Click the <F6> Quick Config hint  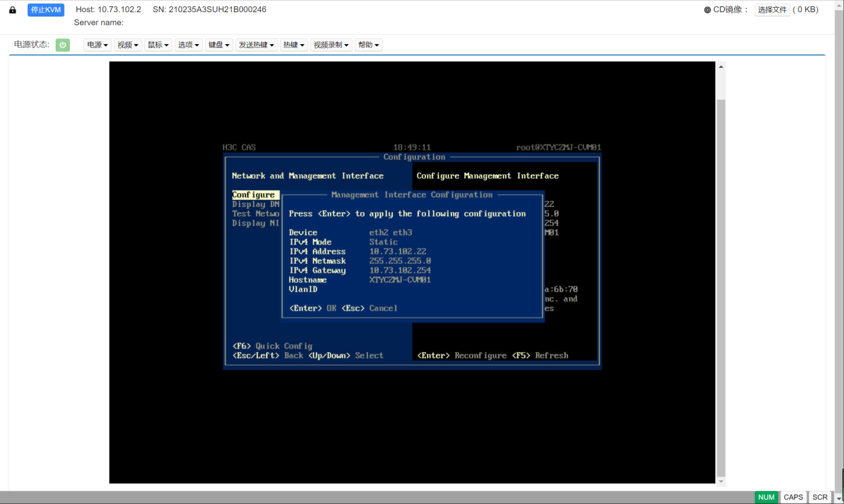(x=272, y=346)
